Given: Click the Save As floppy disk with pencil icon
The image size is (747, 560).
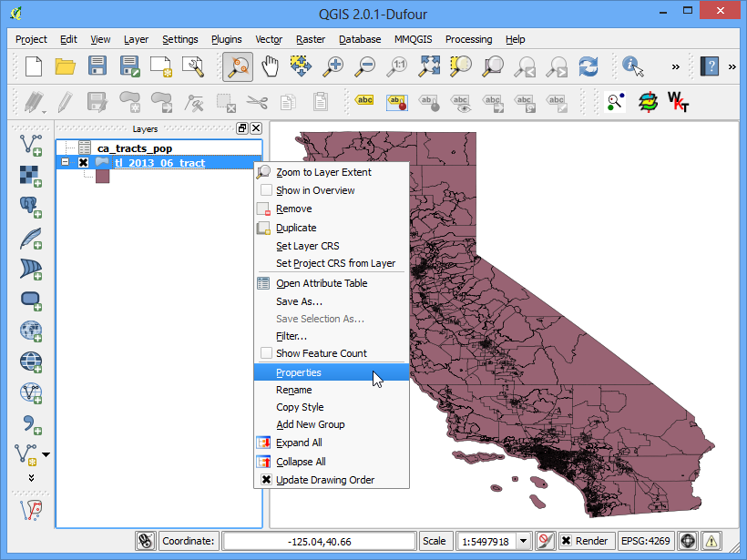Looking at the screenshot, I should [129, 66].
